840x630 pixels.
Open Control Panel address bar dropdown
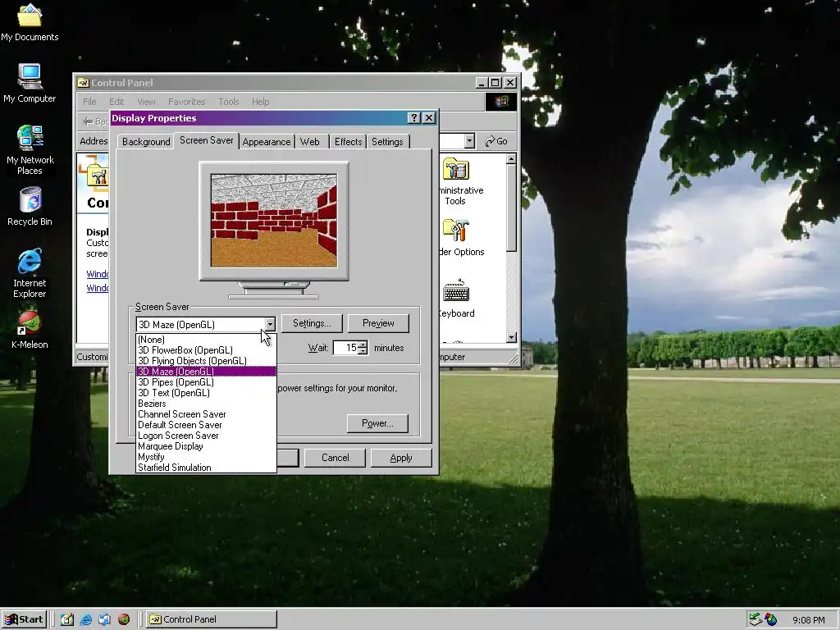[469, 141]
